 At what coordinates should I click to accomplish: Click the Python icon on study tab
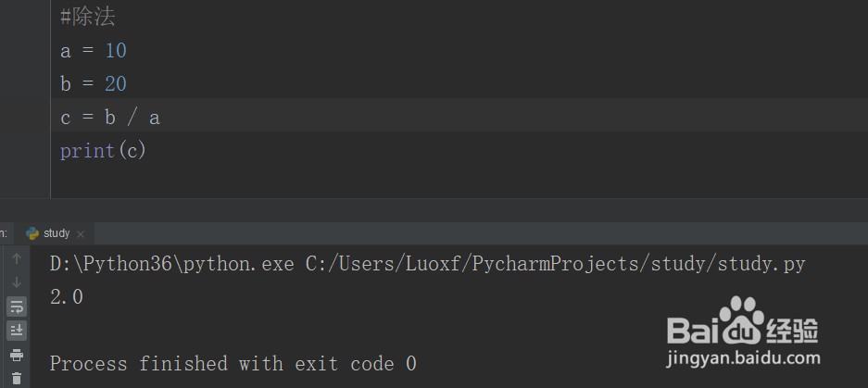32,233
